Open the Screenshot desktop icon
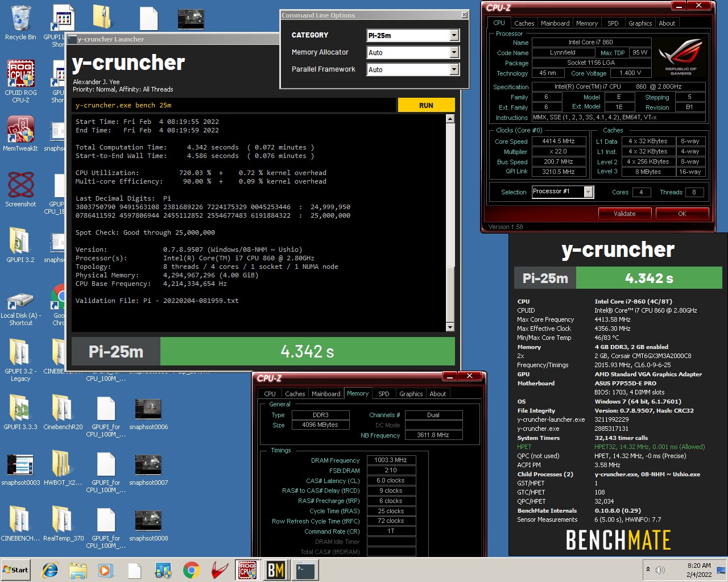 pos(20,190)
